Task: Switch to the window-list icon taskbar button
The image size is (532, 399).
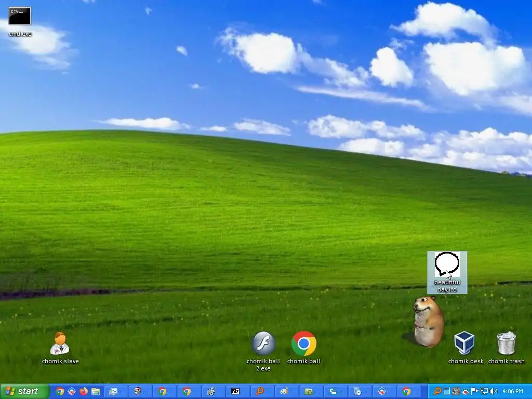Action: point(336,392)
